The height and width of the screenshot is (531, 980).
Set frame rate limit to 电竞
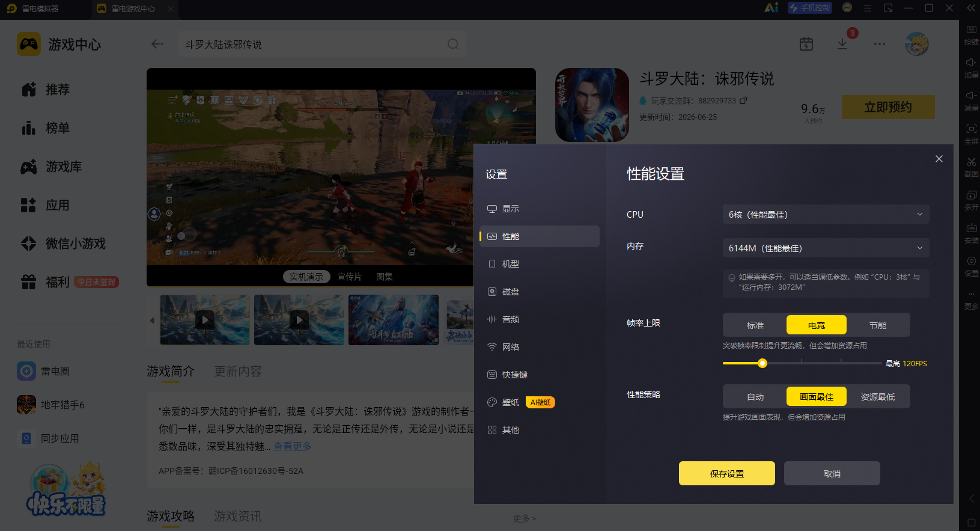click(x=817, y=325)
